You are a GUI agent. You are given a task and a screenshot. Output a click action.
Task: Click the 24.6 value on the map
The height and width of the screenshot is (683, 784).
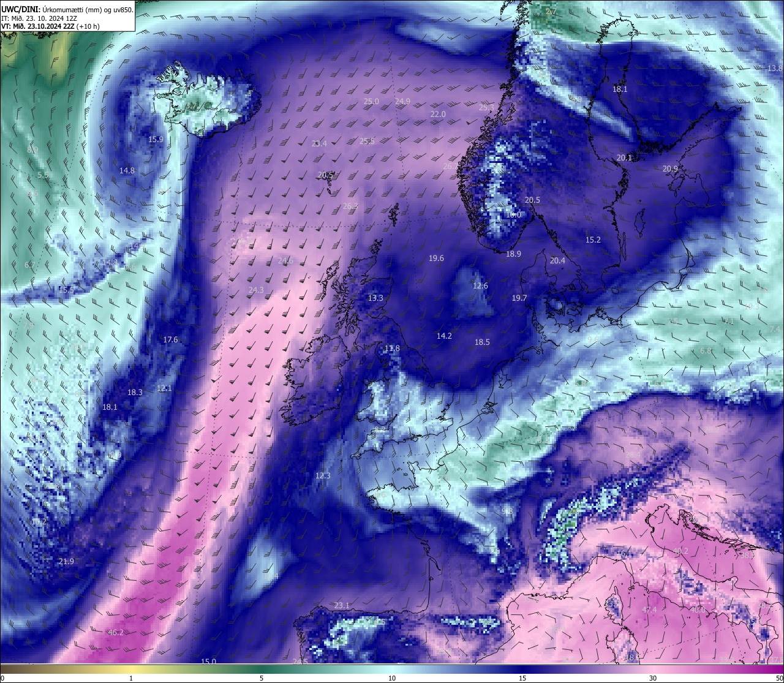[x=285, y=260]
